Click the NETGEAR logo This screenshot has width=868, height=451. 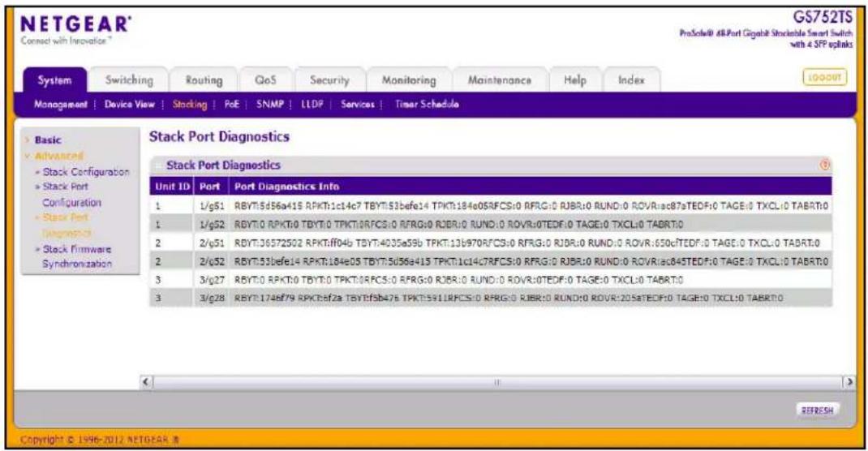(75, 25)
